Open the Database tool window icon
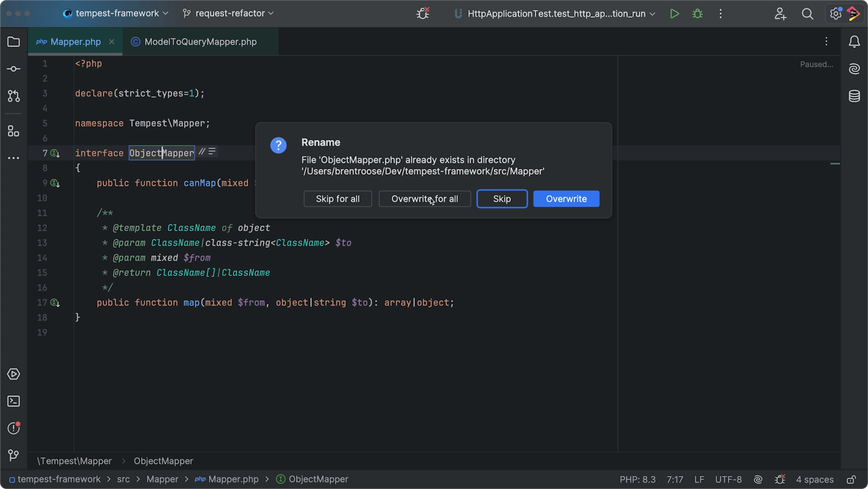868x489 pixels. click(854, 96)
